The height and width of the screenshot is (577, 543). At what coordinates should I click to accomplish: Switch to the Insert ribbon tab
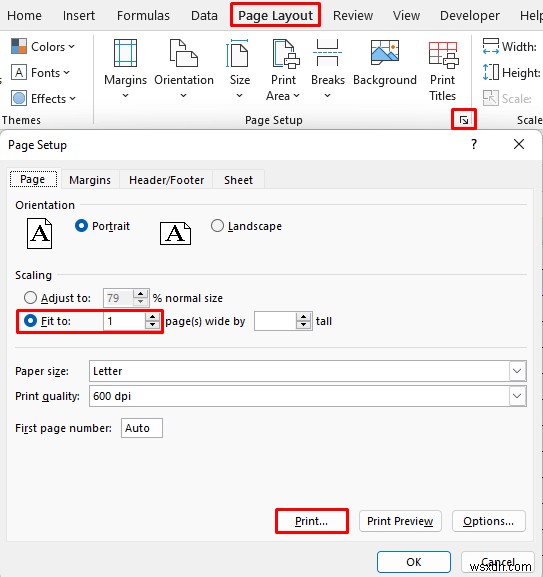pos(79,15)
